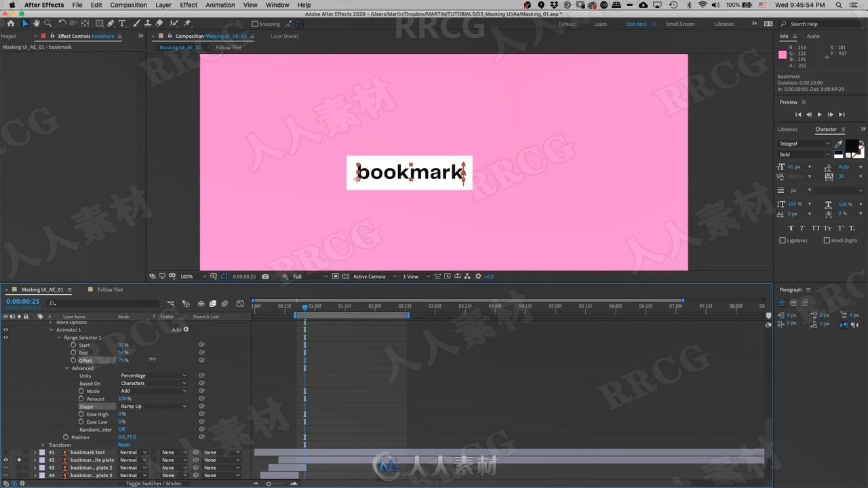The image size is (868, 488).
Task: Click the black fill color swatch
Action: point(851,145)
